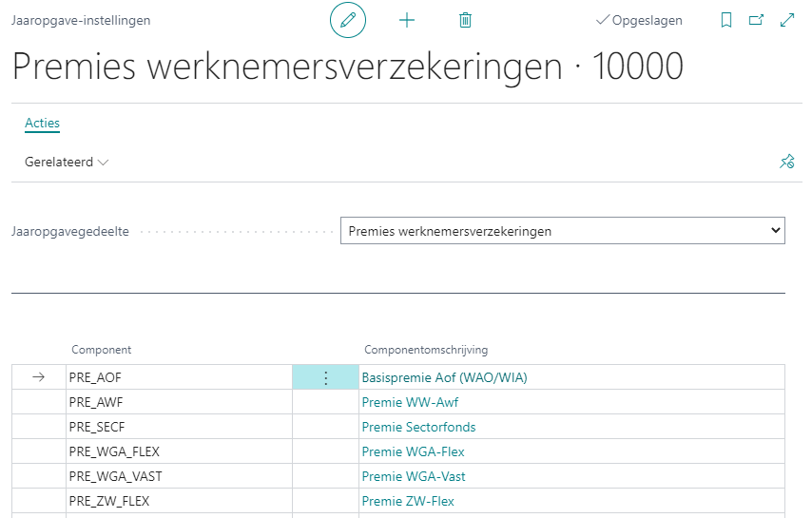The width and height of the screenshot is (812, 518).
Task: Click the expand to full screen icon
Action: [x=786, y=20]
